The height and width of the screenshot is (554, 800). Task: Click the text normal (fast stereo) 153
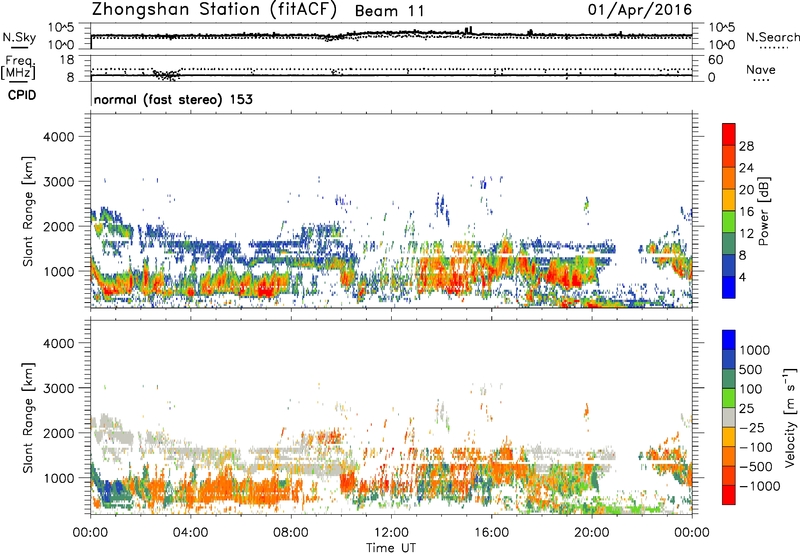[173, 99]
